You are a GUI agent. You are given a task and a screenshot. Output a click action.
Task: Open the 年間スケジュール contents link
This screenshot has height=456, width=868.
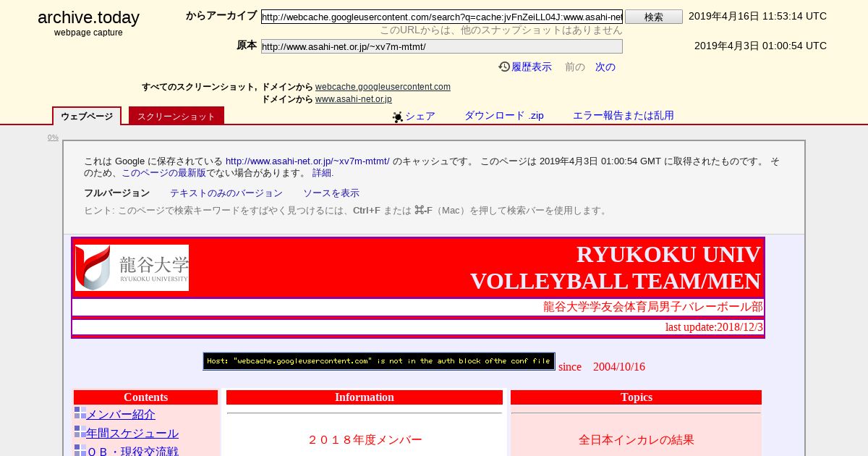pos(132,434)
